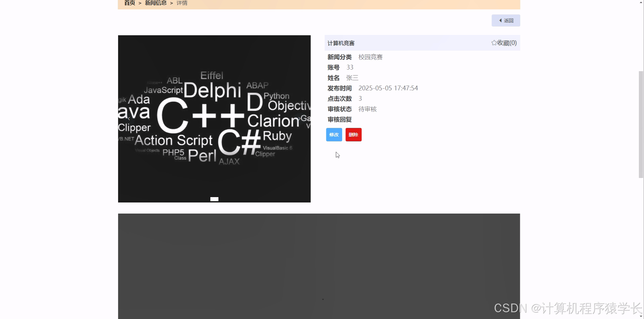Click the 点击次数 label
The height and width of the screenshot is (319, 644).
click(x=339, y=99)
